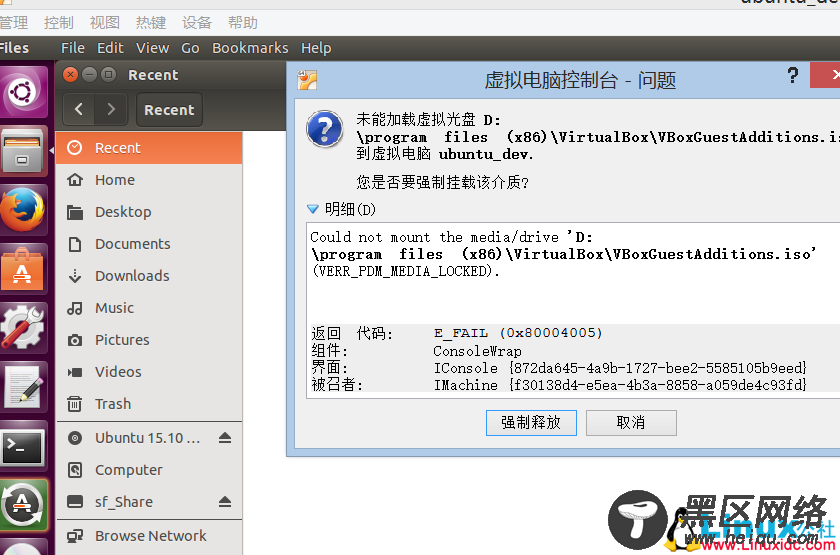This screenshot has height=555, width=840.
Task: Open Ubuntu Software Center launcher icon
Action: [x=22, y=269]
